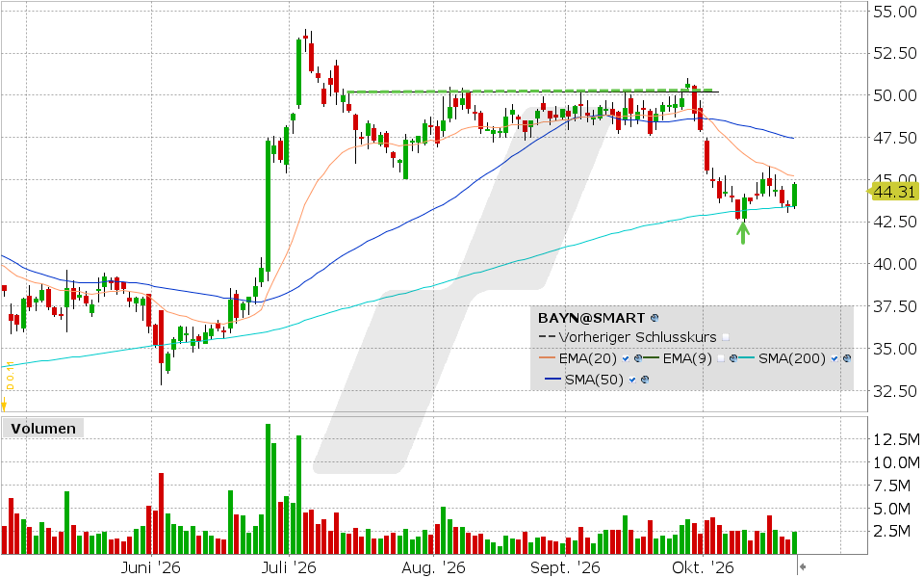The height and width of the screenshot is (578, 924).
Task: Uncheck the SMA(50) visibility checkbox
Action: tap(632, 380)
